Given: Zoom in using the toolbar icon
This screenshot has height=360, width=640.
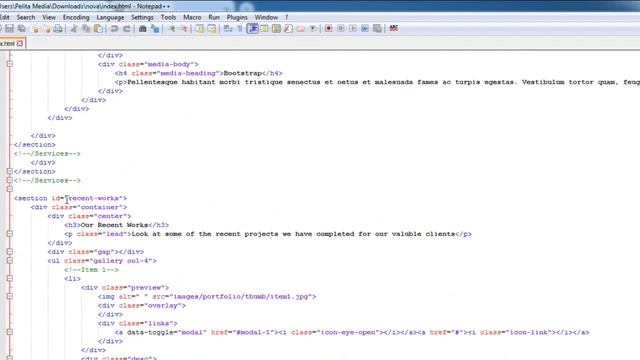Looking at the screenshot, I should coord(172,29).
